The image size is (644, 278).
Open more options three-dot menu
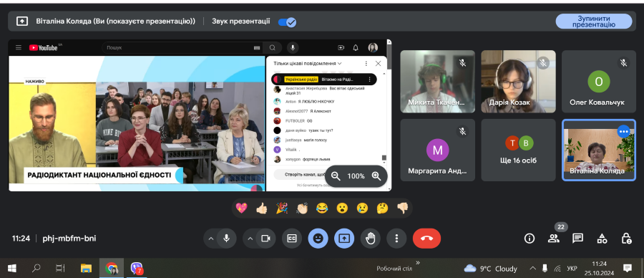(396, 238)
